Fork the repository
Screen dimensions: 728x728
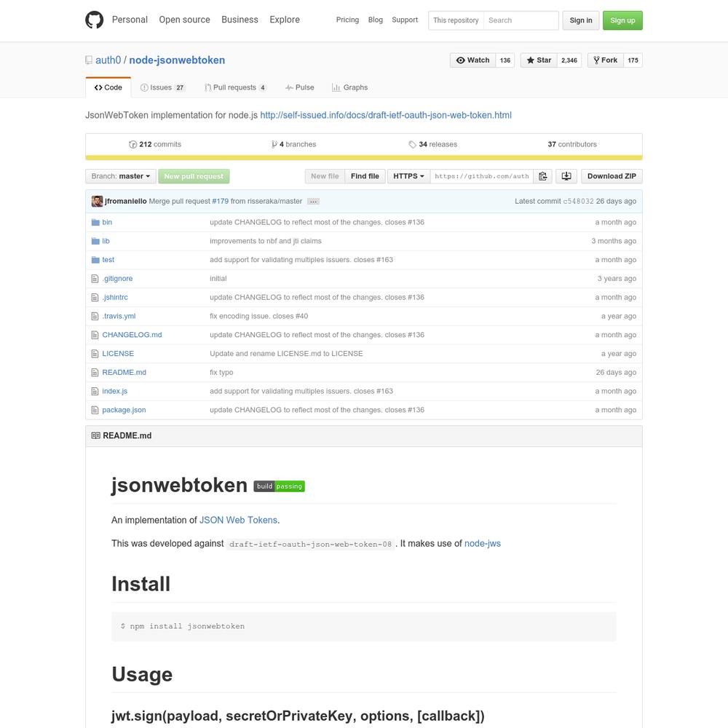coord(606,60)
